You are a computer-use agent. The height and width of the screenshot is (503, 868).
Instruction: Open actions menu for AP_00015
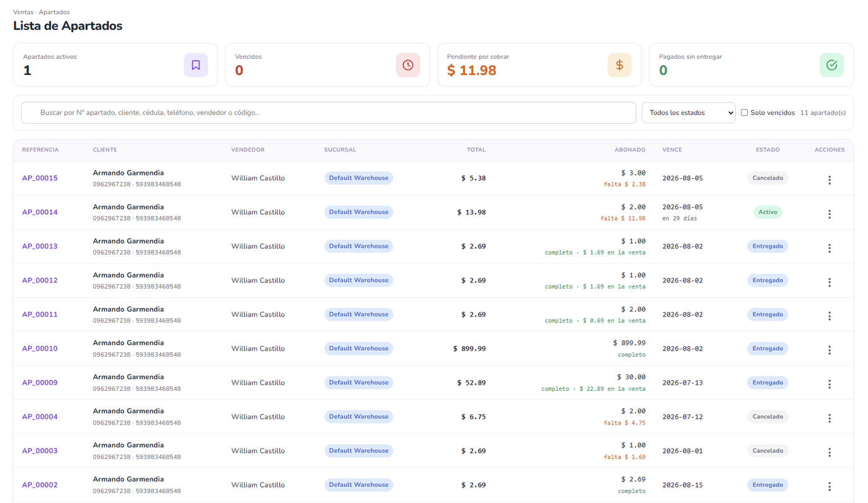click(x=830, y=180)
